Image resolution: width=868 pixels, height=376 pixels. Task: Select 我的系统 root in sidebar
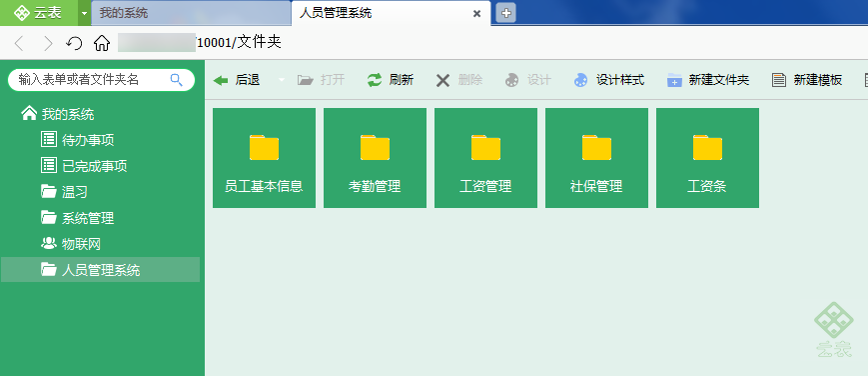[58, 114]
